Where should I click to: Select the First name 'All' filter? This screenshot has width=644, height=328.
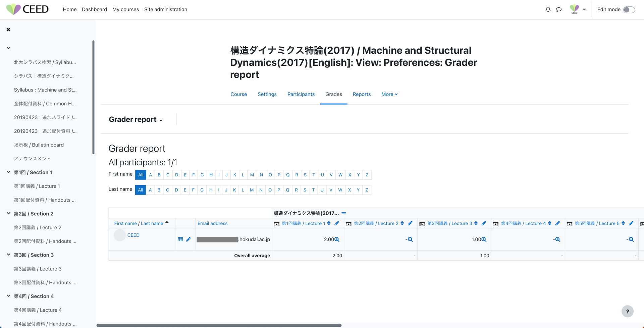pyautogui.click(x=141, y=175)
